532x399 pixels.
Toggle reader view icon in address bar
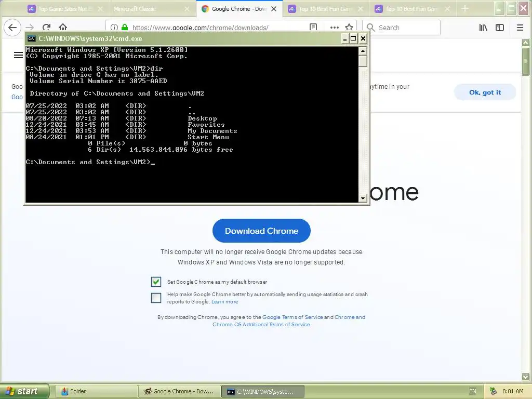pyautogui.click(x=313, y=28)
